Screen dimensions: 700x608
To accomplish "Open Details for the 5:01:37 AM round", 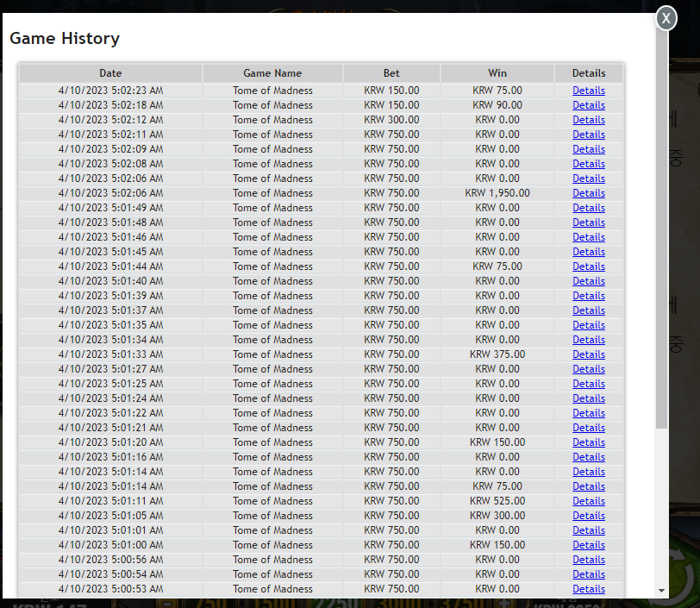I will coord(589,310).
